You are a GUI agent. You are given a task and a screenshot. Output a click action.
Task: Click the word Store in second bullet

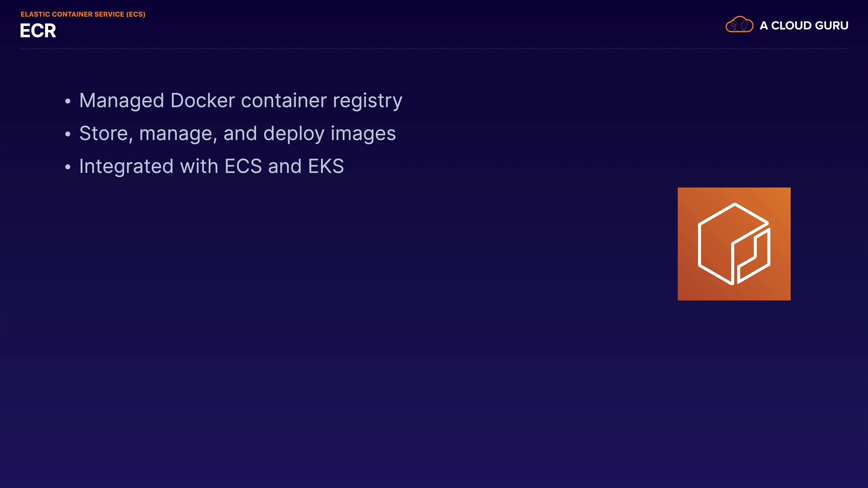pyautogui.click(x=104, y=134)
